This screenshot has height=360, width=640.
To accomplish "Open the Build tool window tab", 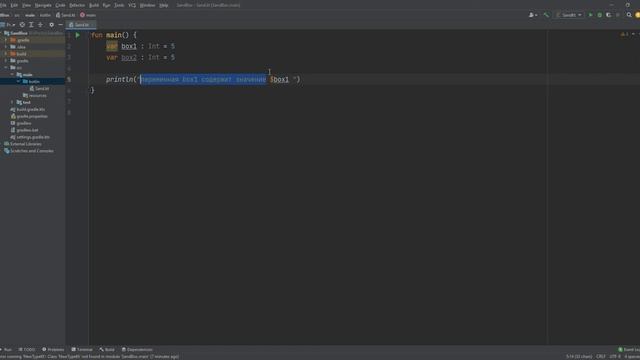I will (107, 349).
